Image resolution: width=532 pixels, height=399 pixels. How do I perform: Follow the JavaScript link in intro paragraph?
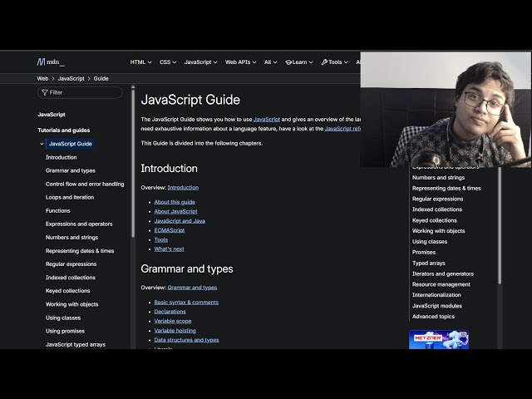pos(267,120)
